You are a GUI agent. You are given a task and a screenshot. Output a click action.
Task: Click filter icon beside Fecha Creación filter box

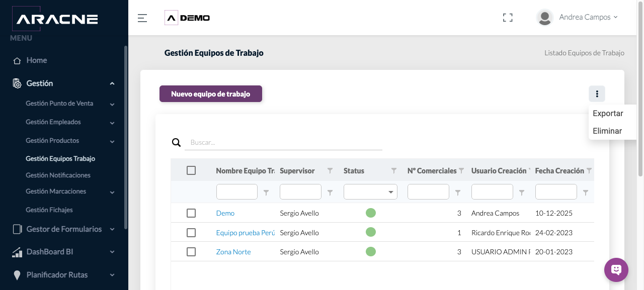click(x=586, y=192)
